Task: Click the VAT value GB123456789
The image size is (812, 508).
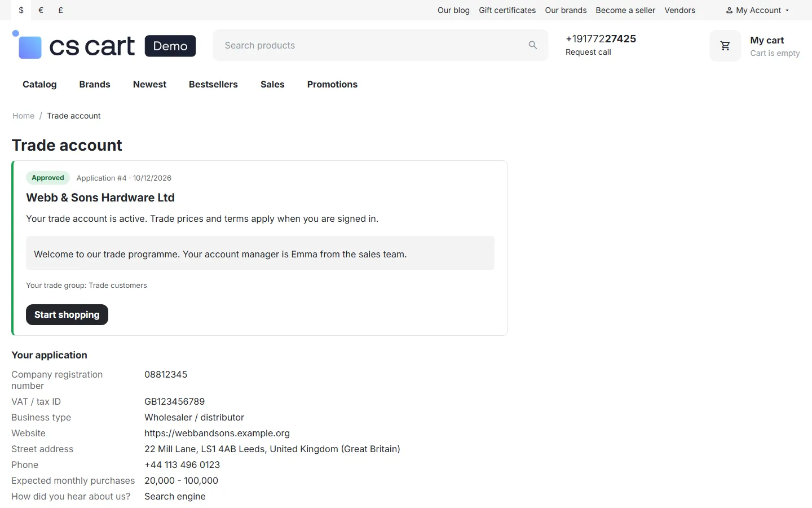Action: click(175, 401)
